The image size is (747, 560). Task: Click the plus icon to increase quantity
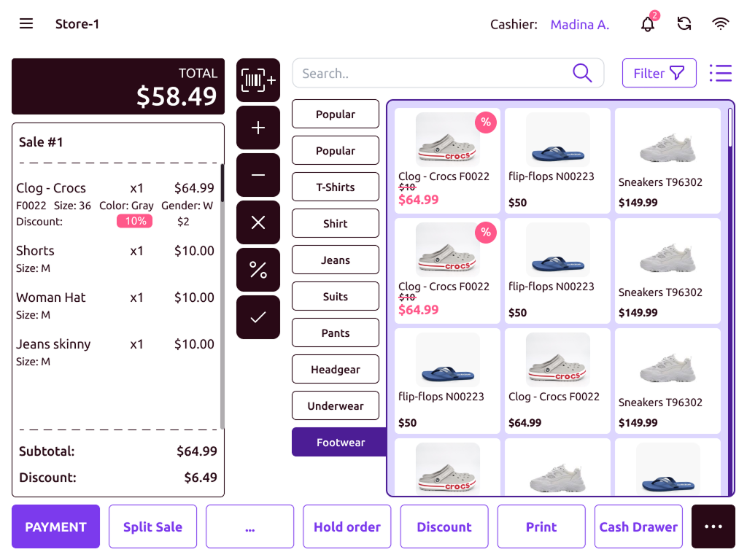click(258, 127)
